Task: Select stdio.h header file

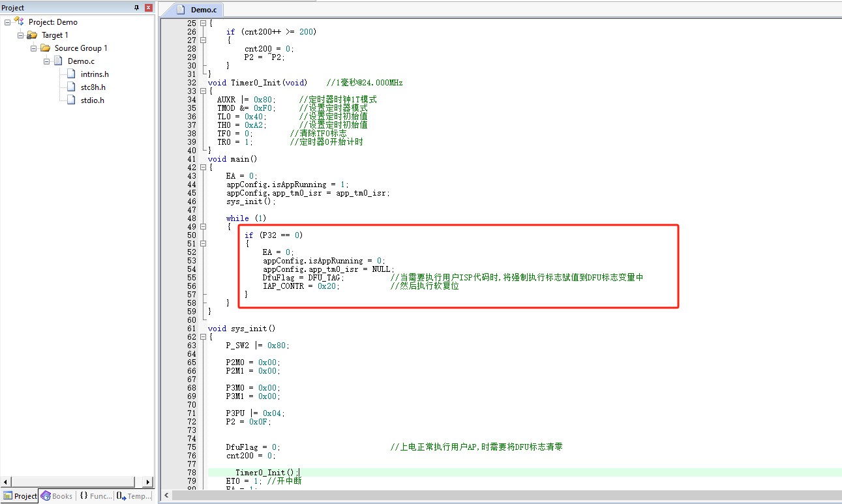Action: coord(92,100)
